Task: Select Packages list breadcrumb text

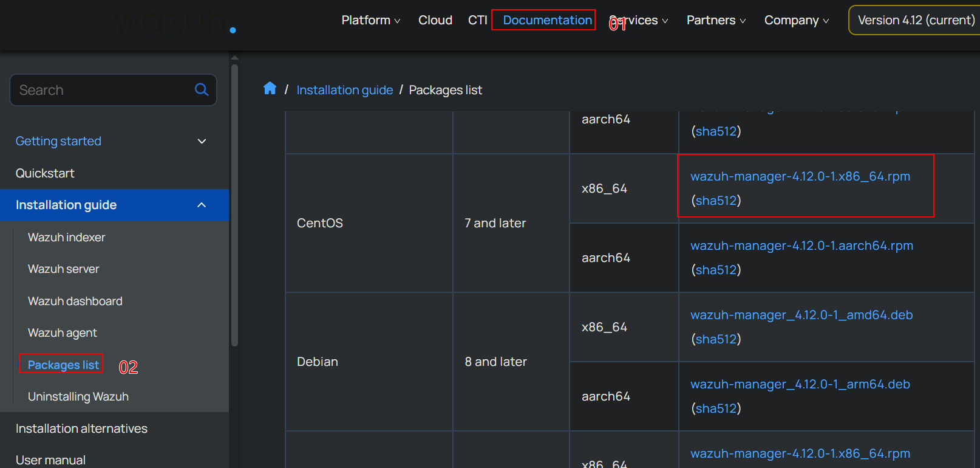Action: click(x=445, y=90)
